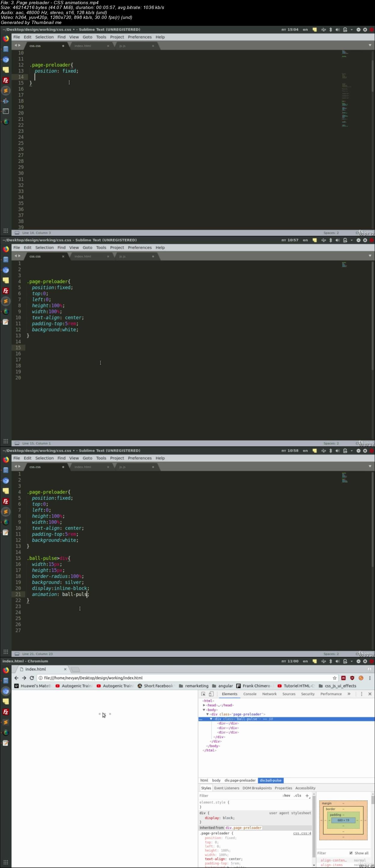The height and width of the screenshot is (868, 375).
Task: Open the terminal dock icon in the 15:04 frame
Action: [x=6, y=111]
